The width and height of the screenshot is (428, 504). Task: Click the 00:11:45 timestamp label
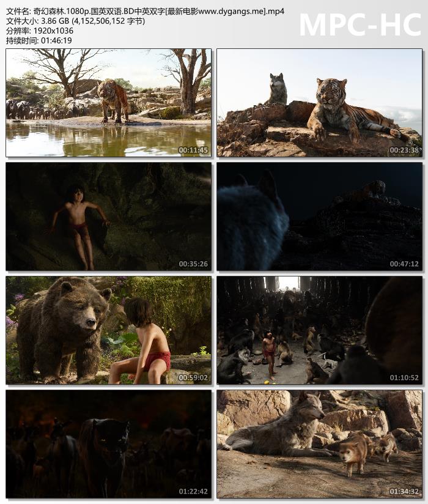(x=193, y=150)
